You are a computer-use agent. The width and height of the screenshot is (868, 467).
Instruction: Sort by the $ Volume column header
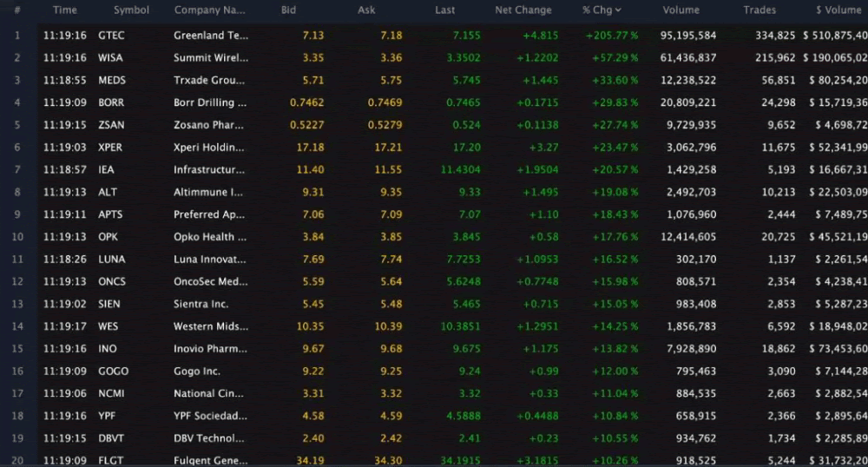[x=838, y=10]
